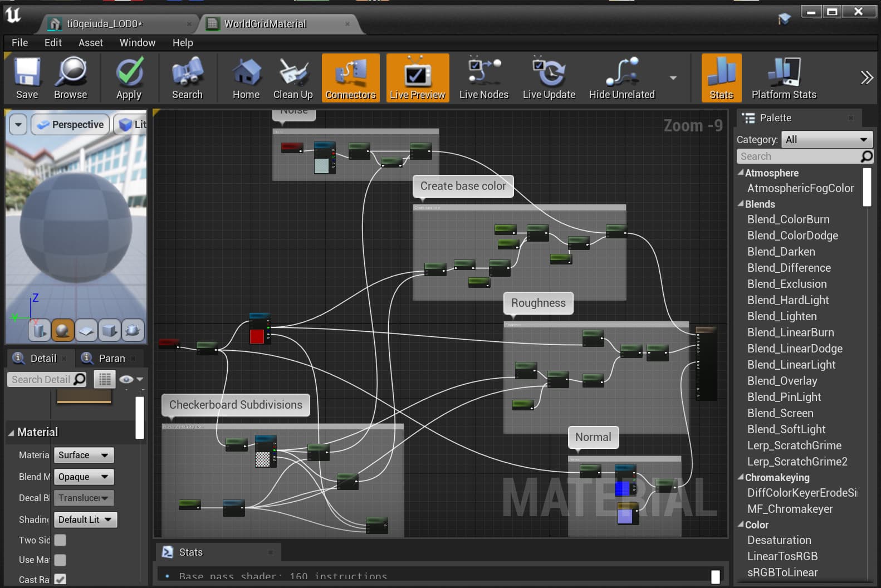The height and width of the screenshot is (588, 881).
Task: Select teapot custom mesh preview icon
Action: pos(133,330)
